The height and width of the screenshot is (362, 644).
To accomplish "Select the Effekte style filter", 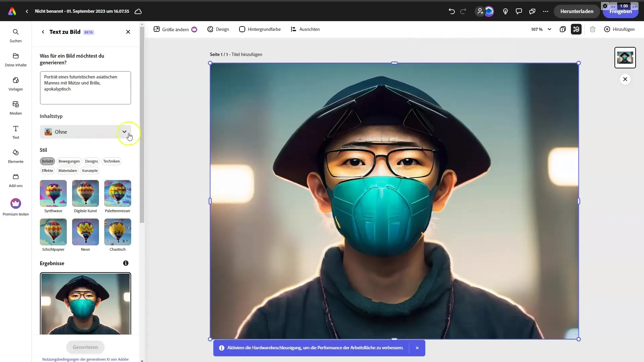I will click(47, 171).
